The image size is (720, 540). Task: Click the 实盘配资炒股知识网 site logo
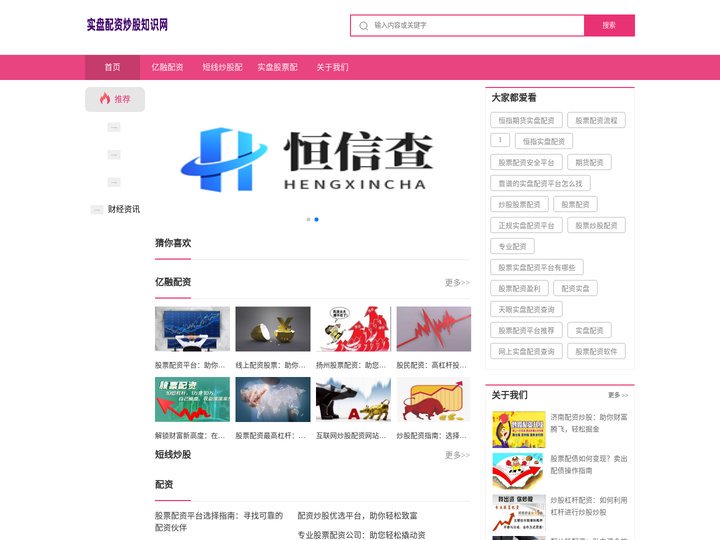(127, 24)
